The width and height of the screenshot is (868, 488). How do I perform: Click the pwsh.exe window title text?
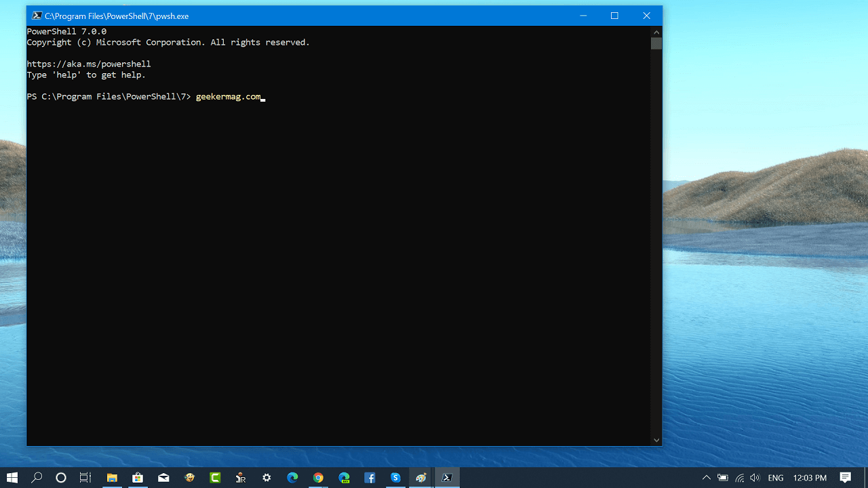pyautogui.click(x=117, y=16)
